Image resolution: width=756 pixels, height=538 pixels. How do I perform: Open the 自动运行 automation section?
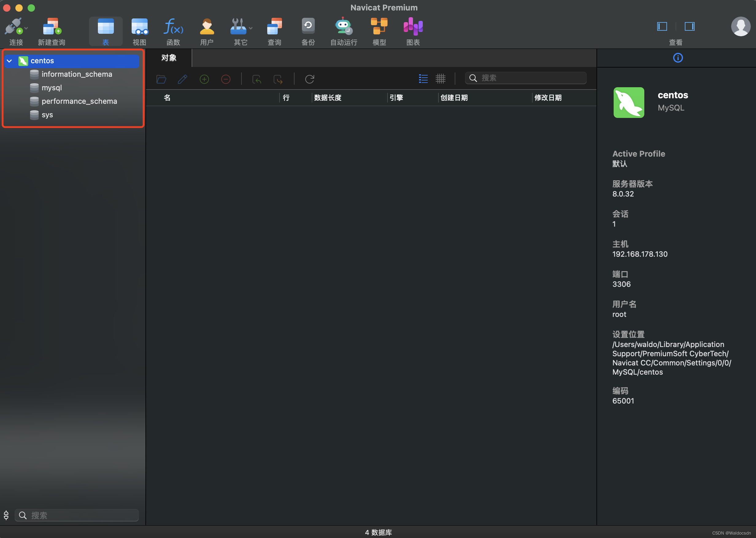[344, 31]
